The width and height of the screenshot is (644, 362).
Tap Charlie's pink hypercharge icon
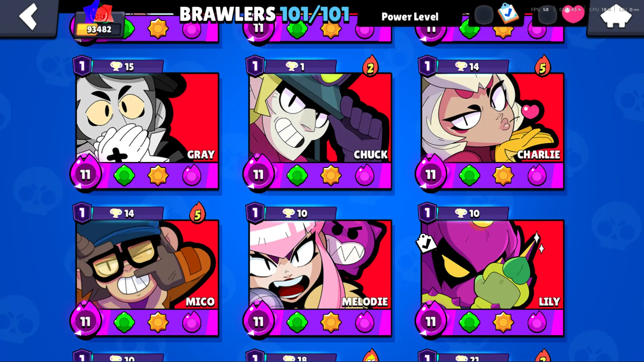(x=537, y=175)
